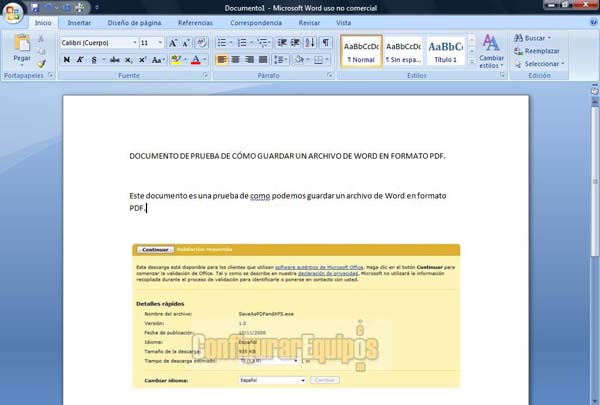The height and width of the screenshot is (405, 600).
Task: Toggle align text right
Action: point(249,60)
